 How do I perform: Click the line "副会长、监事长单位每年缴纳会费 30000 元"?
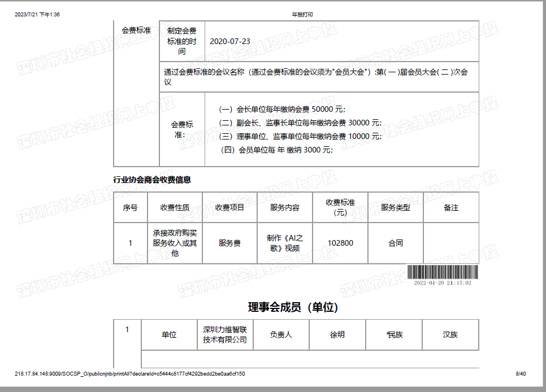click(300, 123)
